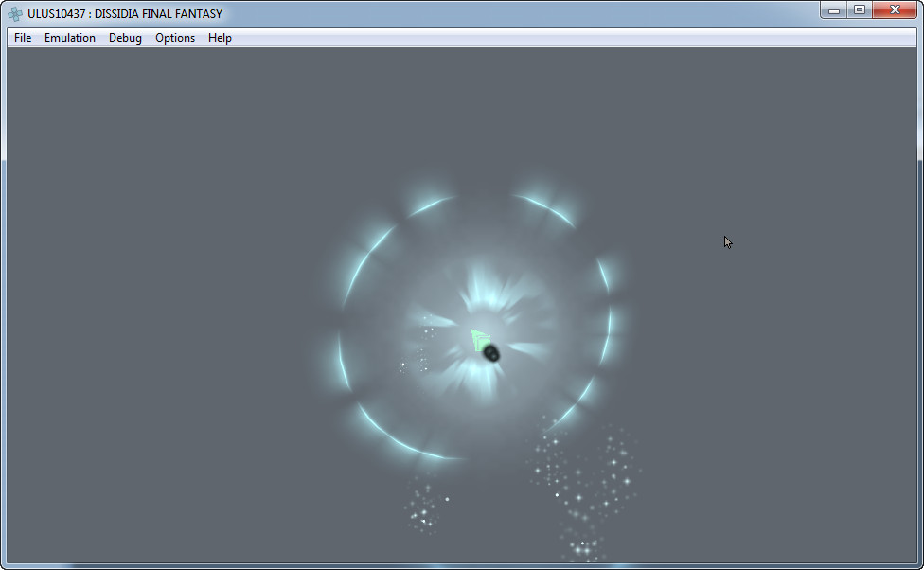Click the sparkle cluster at bottom left
Image resolution: width=924 pixels, height=570 pixels.
(x=424, y=507)
